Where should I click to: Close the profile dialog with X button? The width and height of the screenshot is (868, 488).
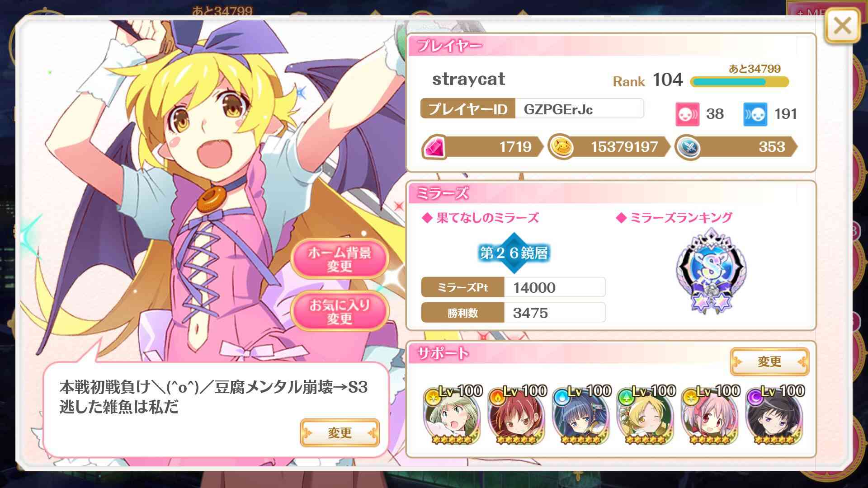click(842, 27)
